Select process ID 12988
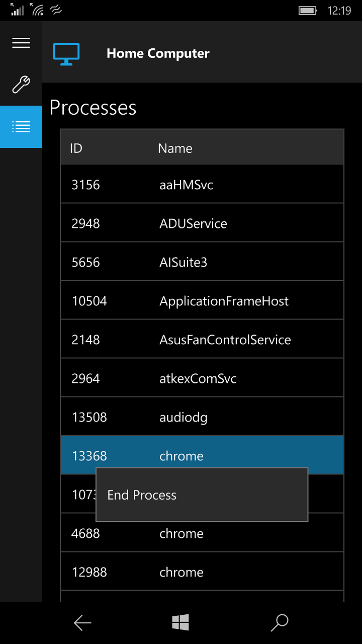The image size is (362, 644). pos(89,572)
